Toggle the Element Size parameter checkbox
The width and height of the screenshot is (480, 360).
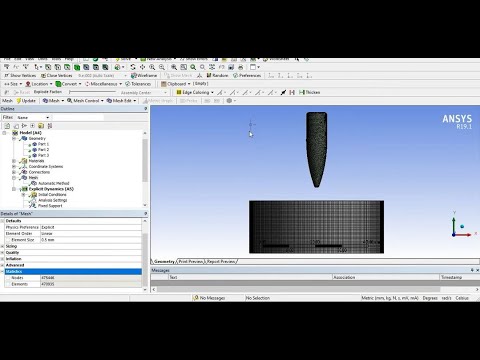[x=8, y=240]
